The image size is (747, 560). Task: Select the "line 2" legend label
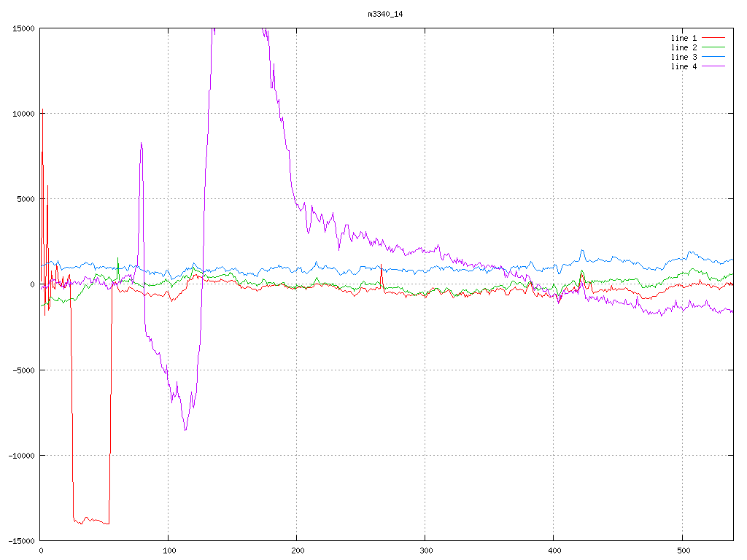(x=684, y=47)
